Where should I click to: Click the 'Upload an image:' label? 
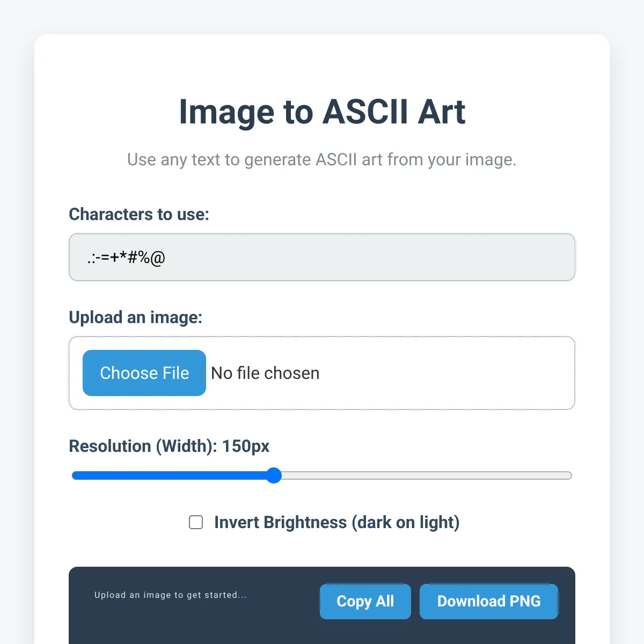(136, 317)
